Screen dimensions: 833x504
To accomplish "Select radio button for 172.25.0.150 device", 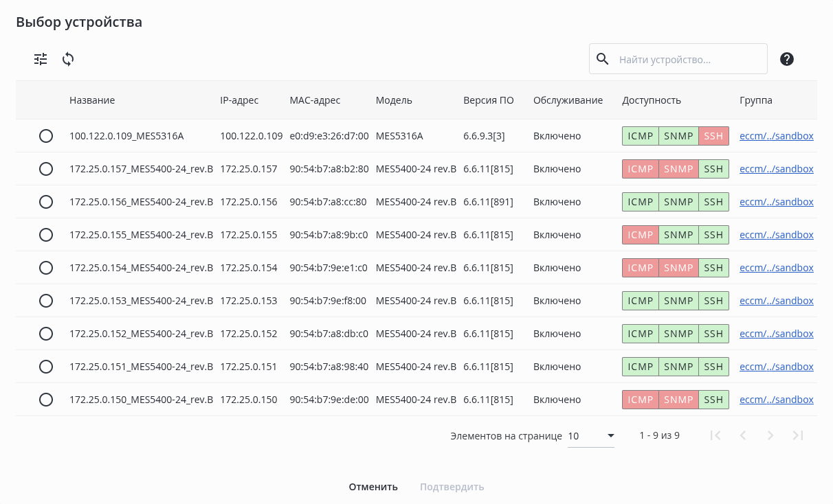I will (46, 400).
